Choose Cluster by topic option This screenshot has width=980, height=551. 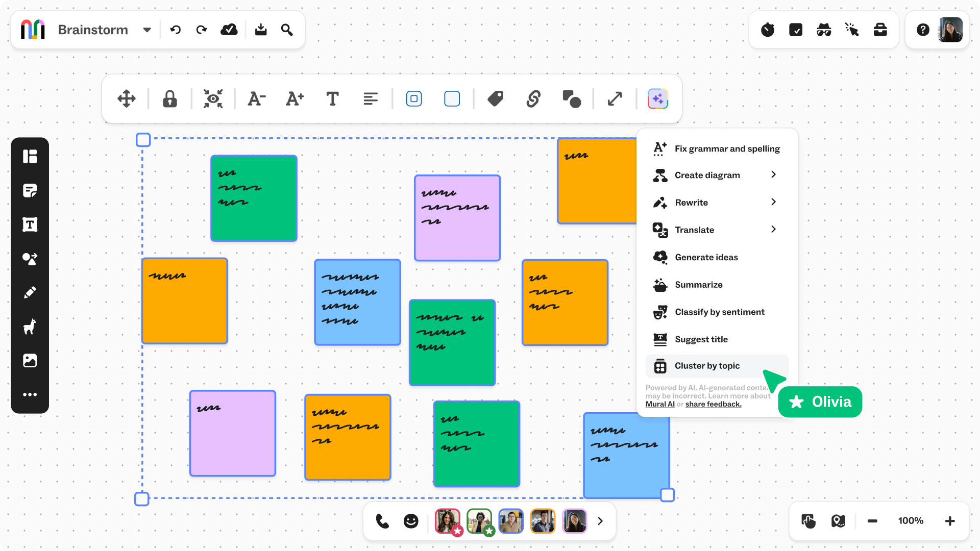(707, 366)
